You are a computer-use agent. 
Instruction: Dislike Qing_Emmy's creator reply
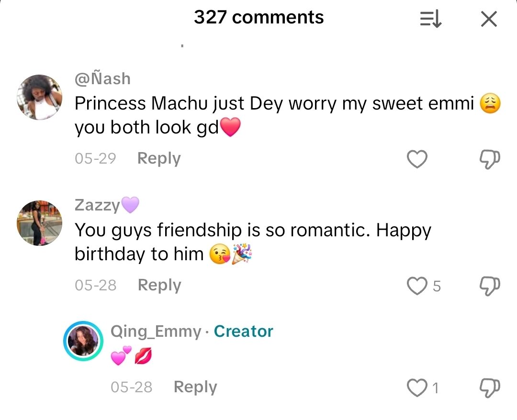[x=490, y=387]
